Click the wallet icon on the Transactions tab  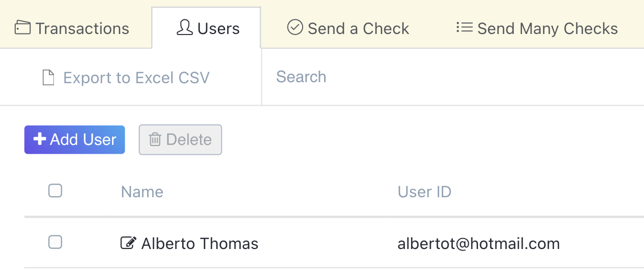[x=23, y=28]
